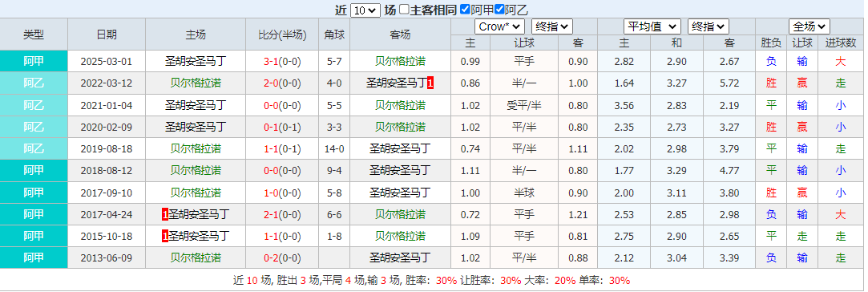Click the 走 handicap result in 2015-10-18 row
The height and width of the screenshot is (292, 868).
click(x=802, y=236)
